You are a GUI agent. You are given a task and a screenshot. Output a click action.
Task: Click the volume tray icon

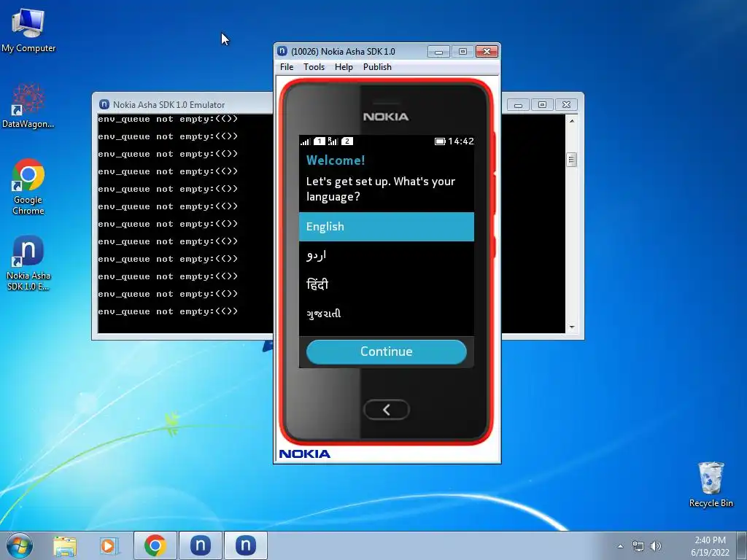656,546
